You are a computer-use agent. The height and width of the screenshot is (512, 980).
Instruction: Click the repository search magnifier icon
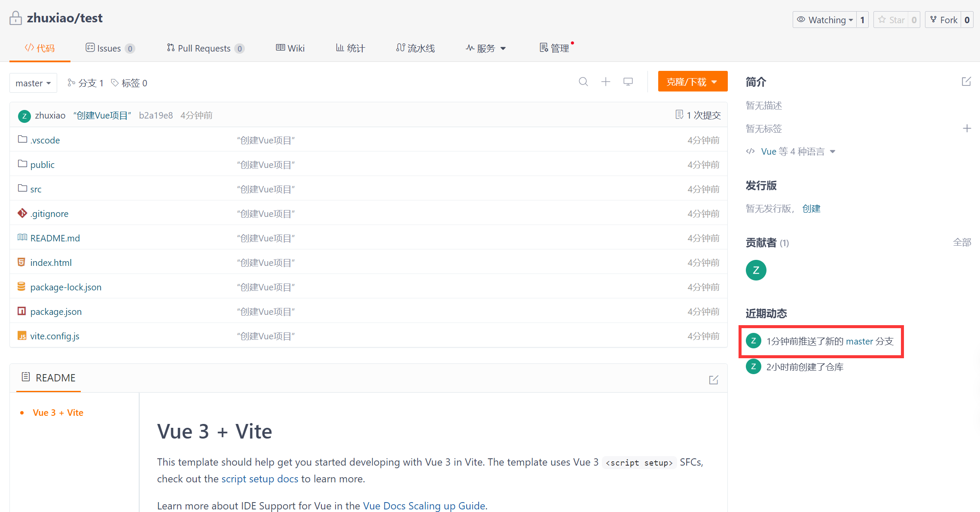click(583, 82)
